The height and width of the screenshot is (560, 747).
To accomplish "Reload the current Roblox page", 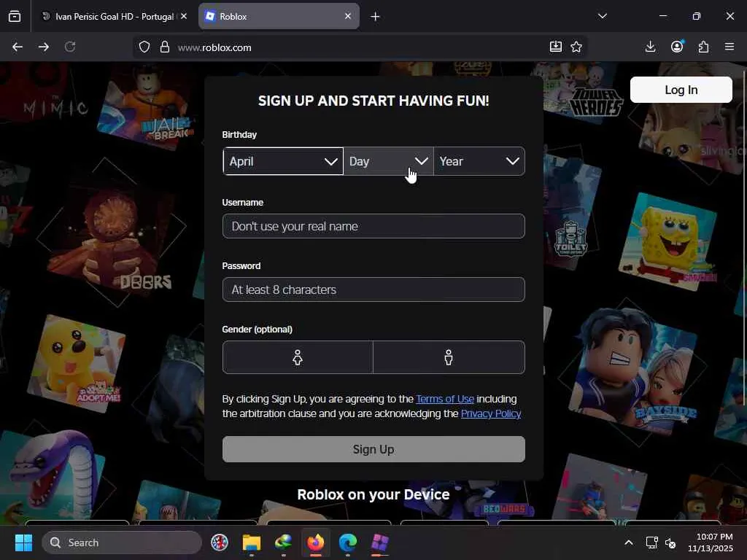I will (70, 47).
